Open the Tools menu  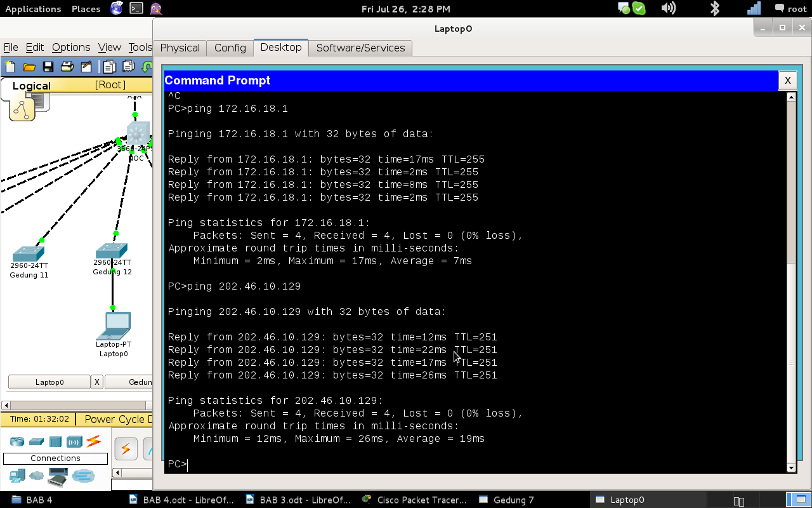point(140,47)
